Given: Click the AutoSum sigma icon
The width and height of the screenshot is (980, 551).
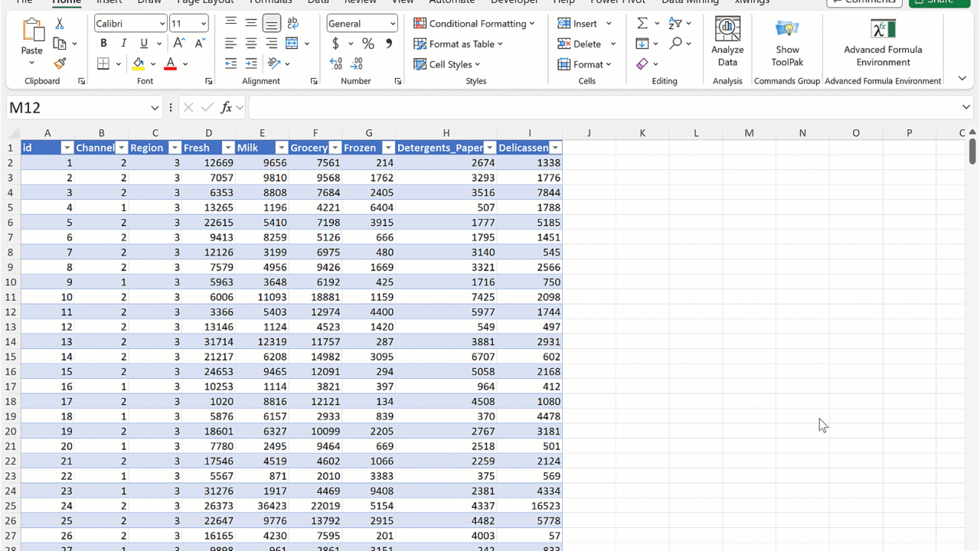Looking at the screenshot, I should click(642, 24).
